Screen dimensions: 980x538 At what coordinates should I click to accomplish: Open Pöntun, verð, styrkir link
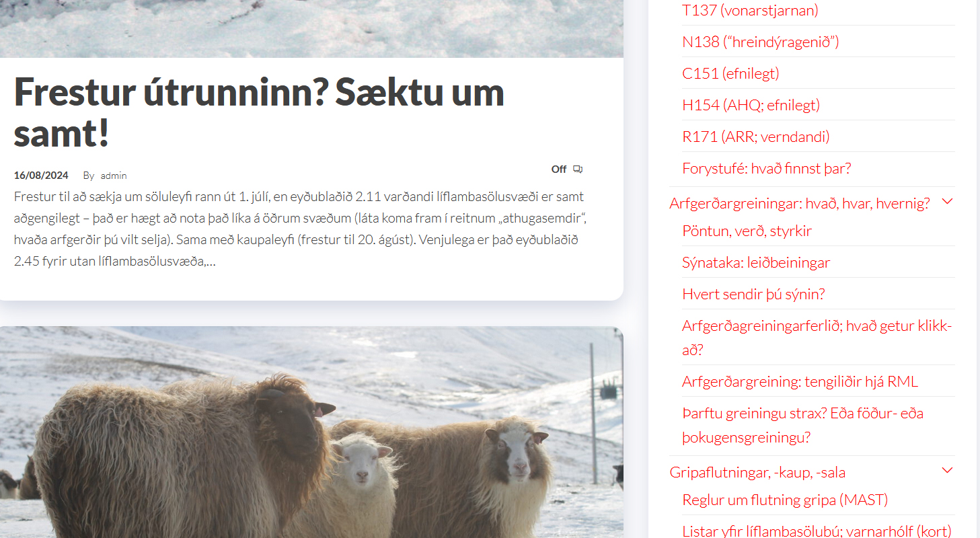(x=747, y=231)
